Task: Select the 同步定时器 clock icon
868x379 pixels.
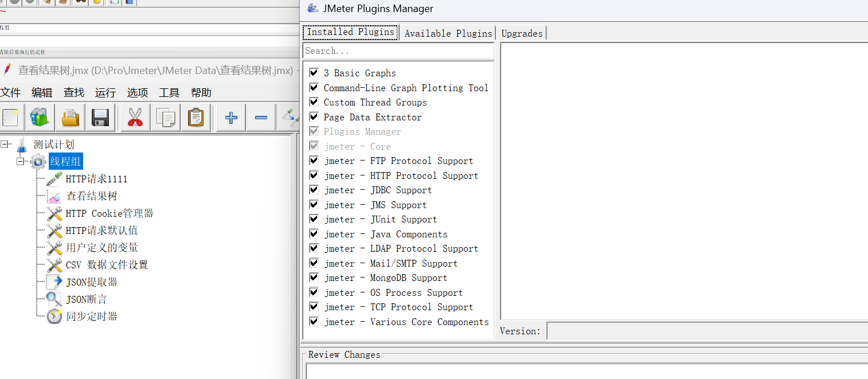Action: coord(54,317)
